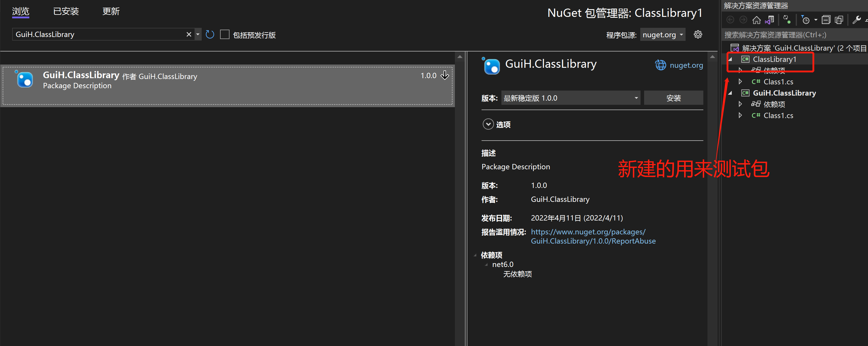Expand the 选项 (Options) section

[488, 124]
